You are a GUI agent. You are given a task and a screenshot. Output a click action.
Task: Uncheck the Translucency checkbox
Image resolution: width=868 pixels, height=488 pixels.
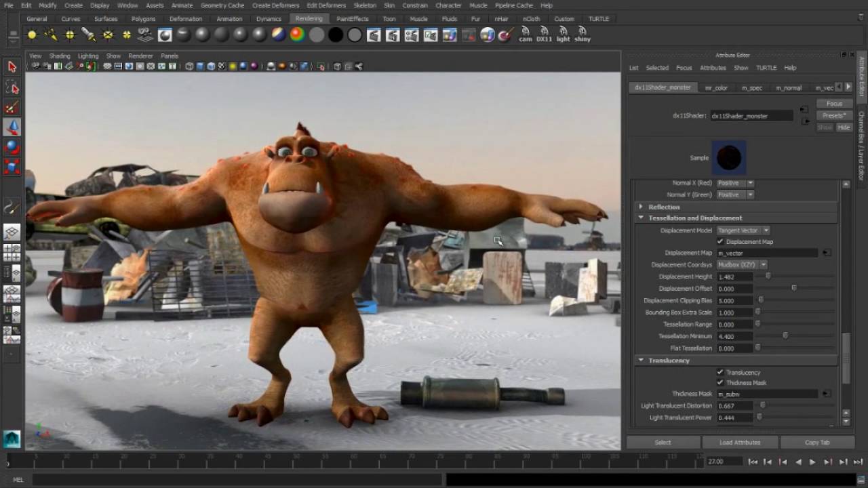(720, 372)
